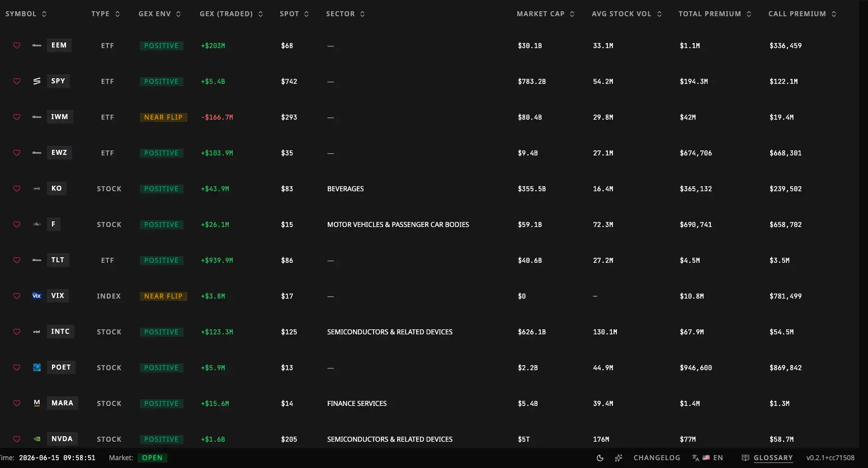Image resolution: width=868 pixels, height=468 pixels.
Task: Open the NVDA symbol
Action: coord(62,439)
